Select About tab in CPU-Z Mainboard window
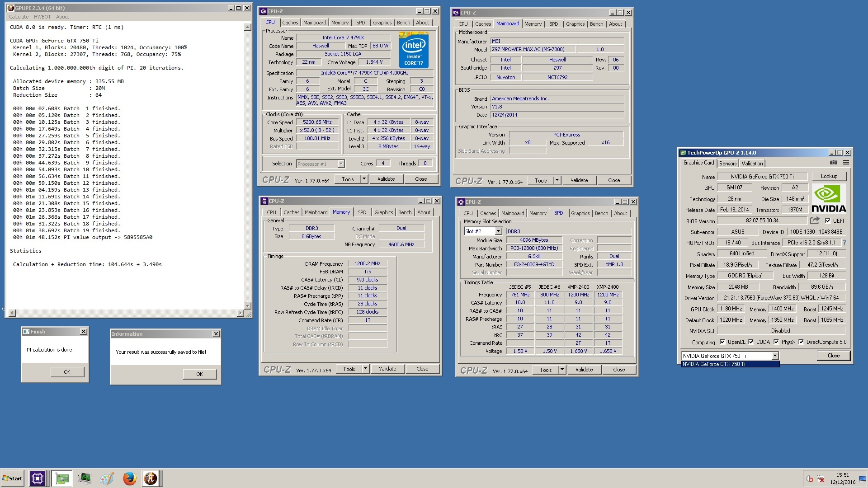Screen dimensions: 868x488 click(x=615, y=24)
